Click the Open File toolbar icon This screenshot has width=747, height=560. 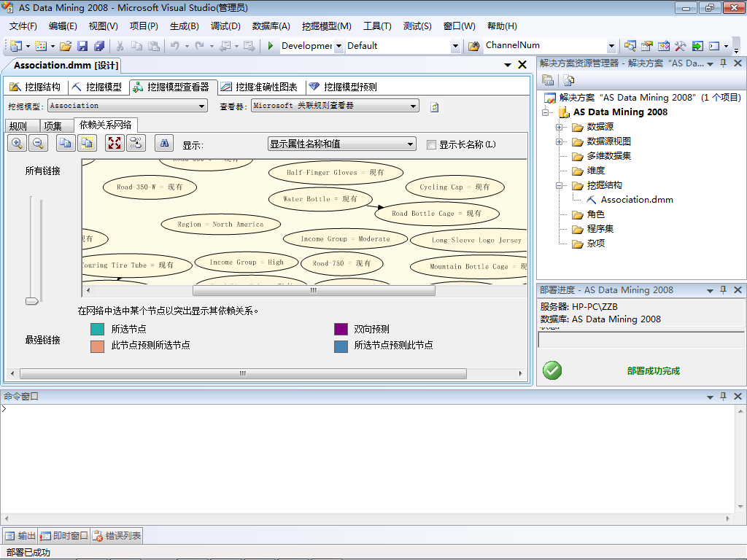pyautogui.click(x=66, y=46)
